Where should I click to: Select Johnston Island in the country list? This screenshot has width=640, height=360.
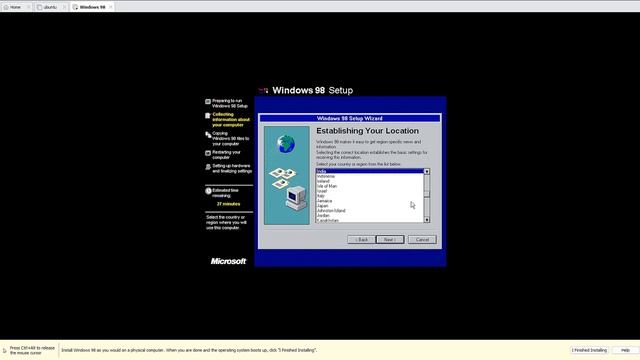[370, 211]
